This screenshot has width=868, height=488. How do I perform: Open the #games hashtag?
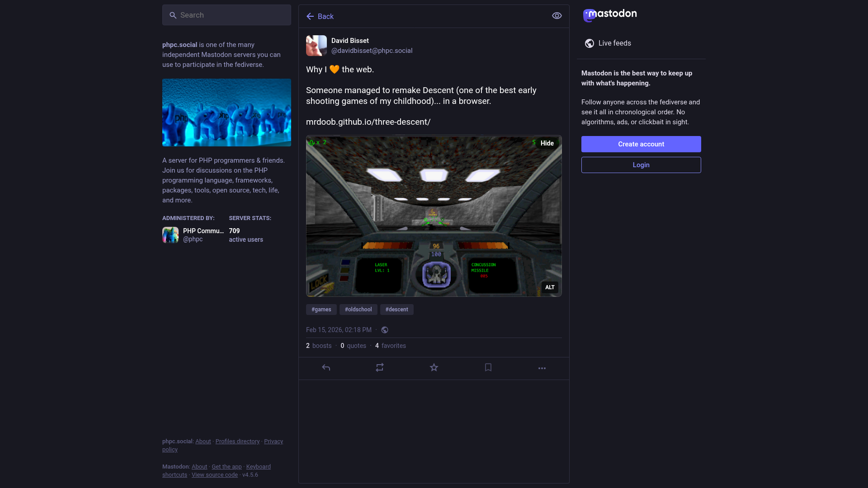321,310
